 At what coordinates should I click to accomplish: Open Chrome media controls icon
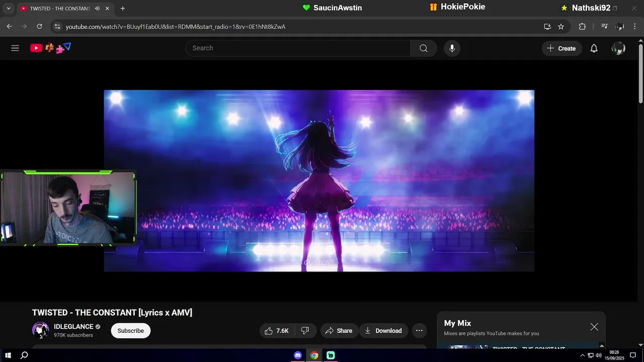605,27
